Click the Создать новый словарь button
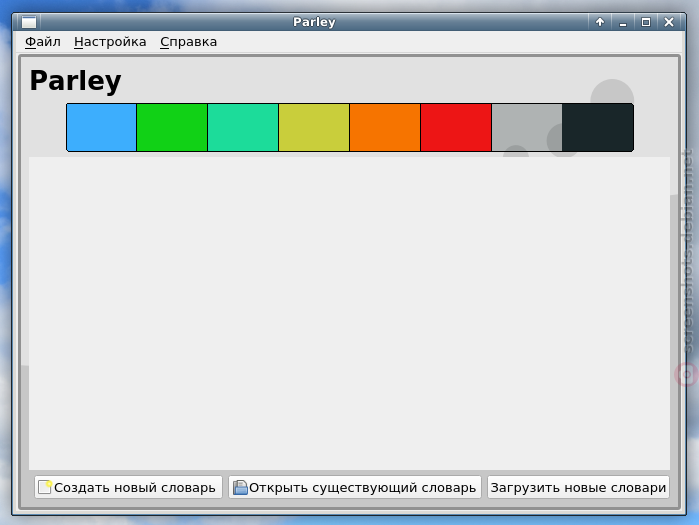The width and height of the screenshot is (699, 525). click(x=128, y=487)
